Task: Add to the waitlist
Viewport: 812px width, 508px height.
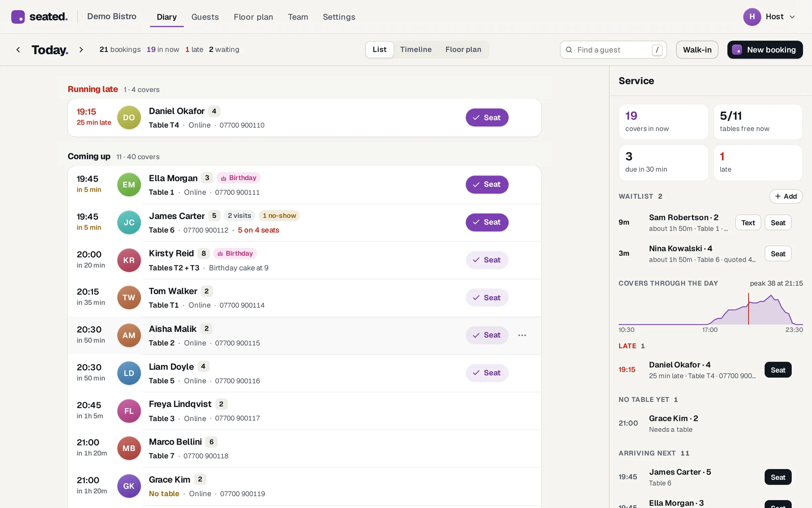Action: 786,196
